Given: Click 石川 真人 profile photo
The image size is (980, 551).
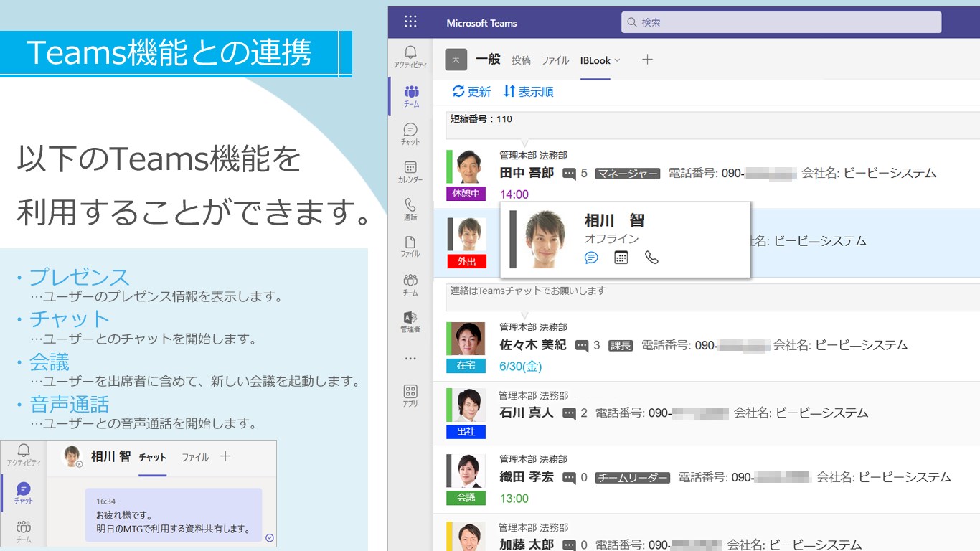Looking at the screenshot, I should (469, 406).
